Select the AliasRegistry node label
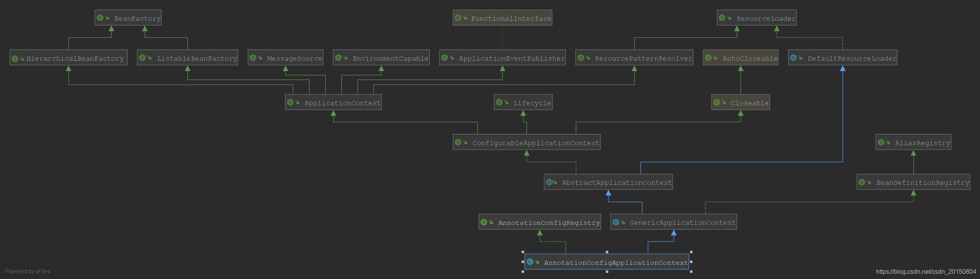 923,143
